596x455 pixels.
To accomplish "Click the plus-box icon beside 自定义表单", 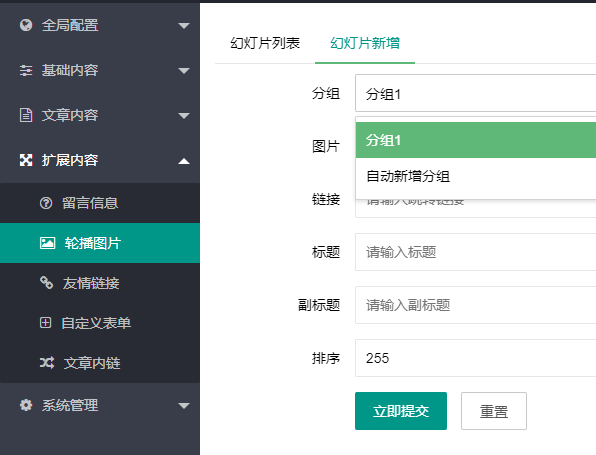I will 46,323.
